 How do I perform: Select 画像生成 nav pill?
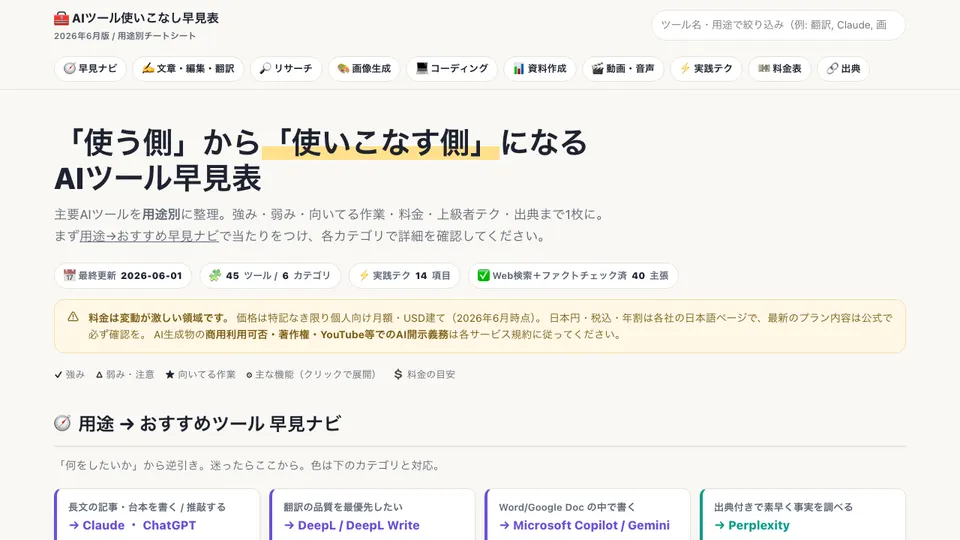[x=364, y=69]
